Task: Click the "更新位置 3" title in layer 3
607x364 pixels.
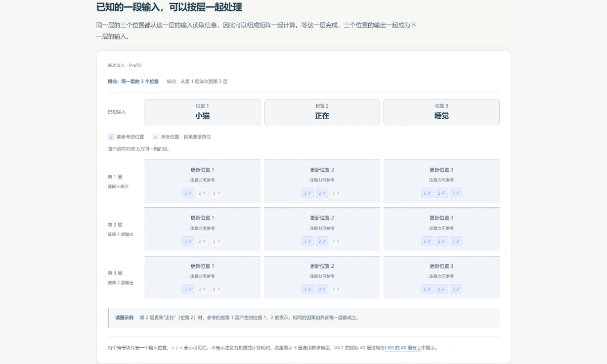Action: (442, 266)
